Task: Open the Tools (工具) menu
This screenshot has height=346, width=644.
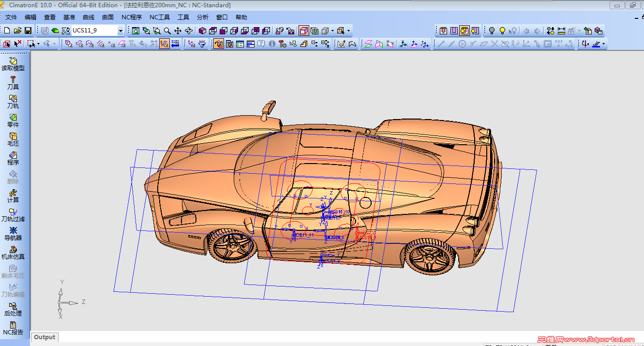Action: [183, 17]
